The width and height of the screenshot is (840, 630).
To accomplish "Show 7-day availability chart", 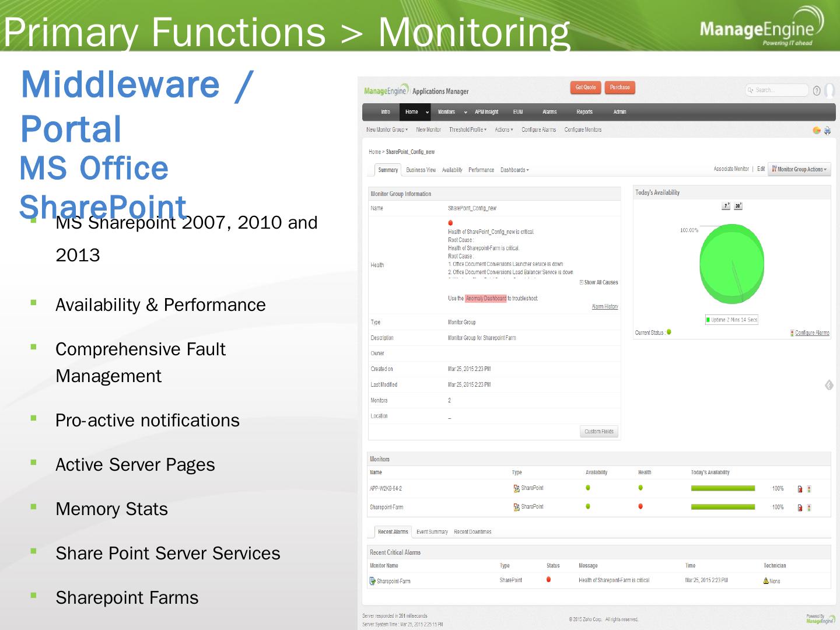I will pyautogui.click(x=726, y=206).
